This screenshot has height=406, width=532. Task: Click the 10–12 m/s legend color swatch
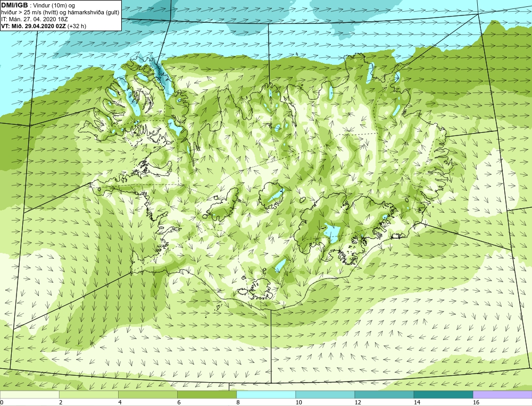325,394
